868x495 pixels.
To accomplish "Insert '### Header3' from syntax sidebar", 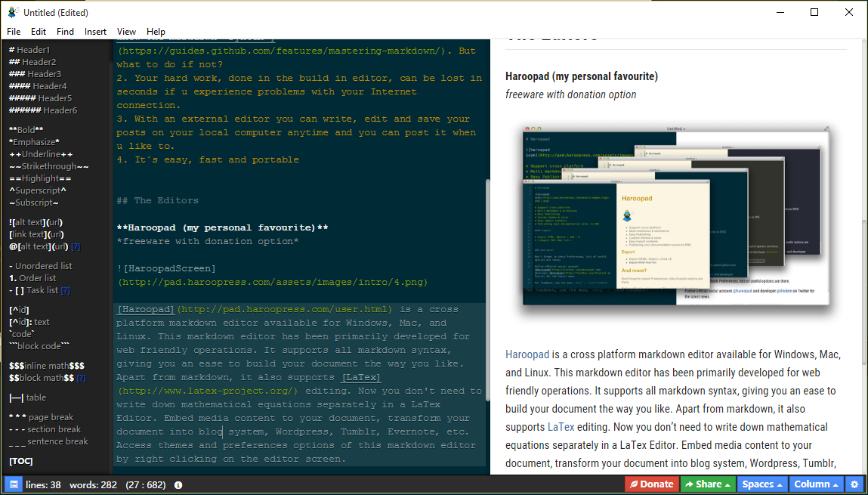I will click(x=35, y=74).
